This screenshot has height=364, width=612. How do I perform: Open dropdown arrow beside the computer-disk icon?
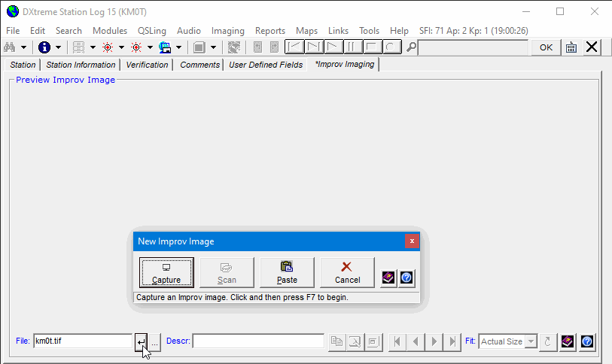pos(178,47)
